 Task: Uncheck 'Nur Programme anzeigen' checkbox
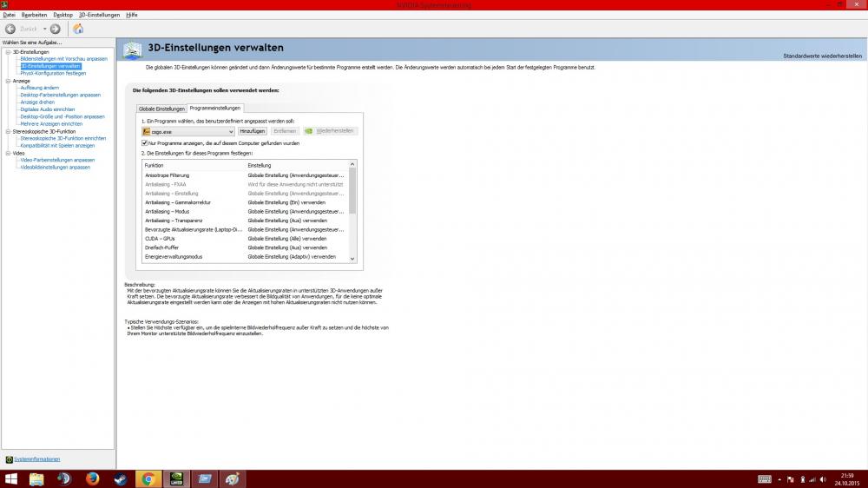pyautogui.click(x=145, y=142)
